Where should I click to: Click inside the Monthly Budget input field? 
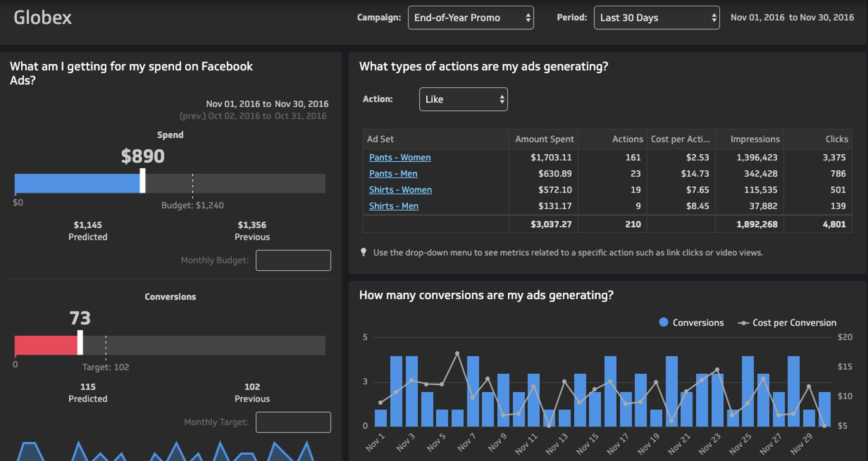pos(293,260)
